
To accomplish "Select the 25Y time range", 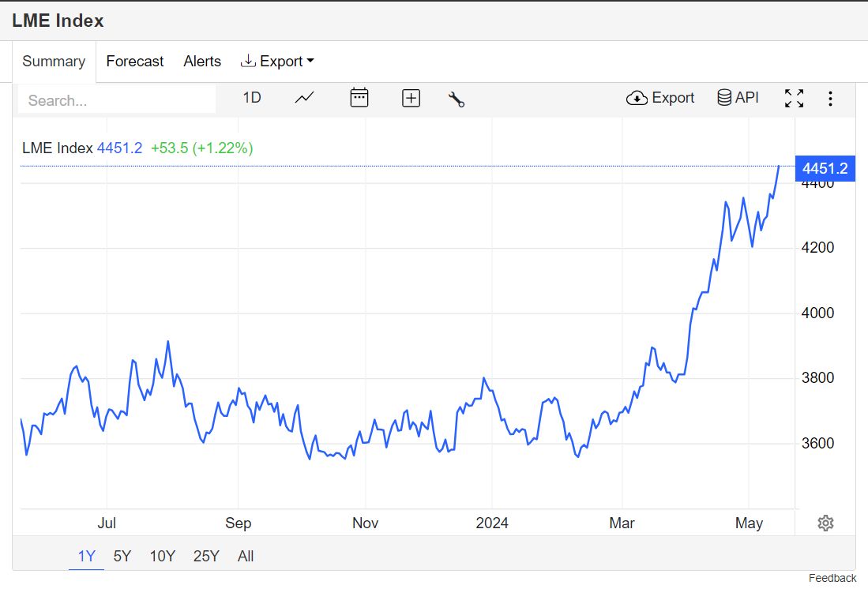I will [206, 556].
